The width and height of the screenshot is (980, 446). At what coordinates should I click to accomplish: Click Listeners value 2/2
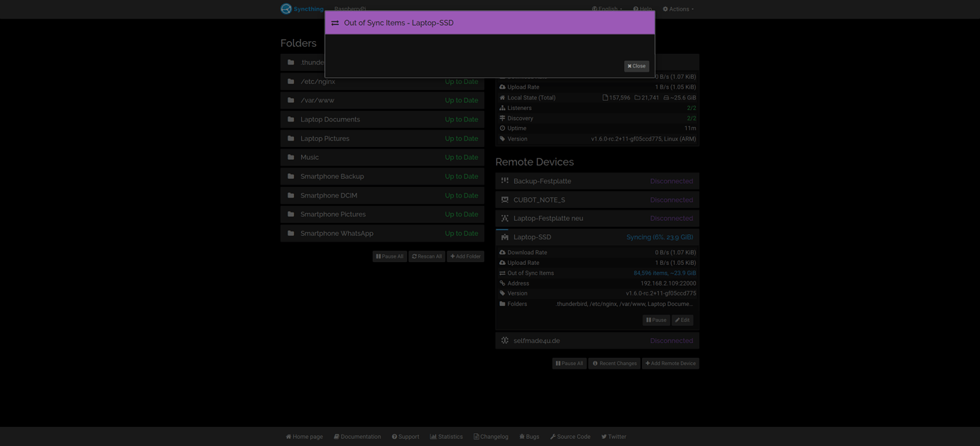pyautogui.click(x=692, y=108)
